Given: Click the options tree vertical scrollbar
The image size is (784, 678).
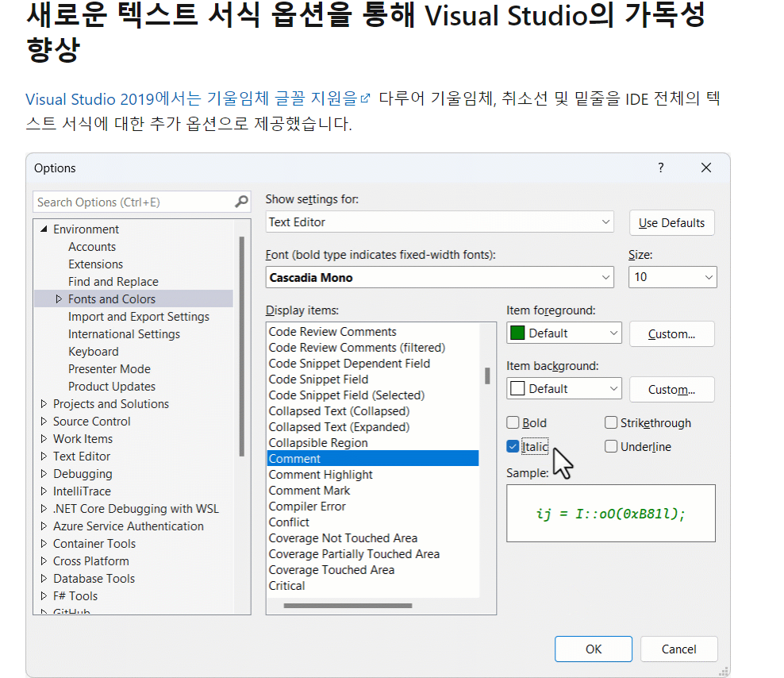Looking at the screenshot, I should [242, 346].
